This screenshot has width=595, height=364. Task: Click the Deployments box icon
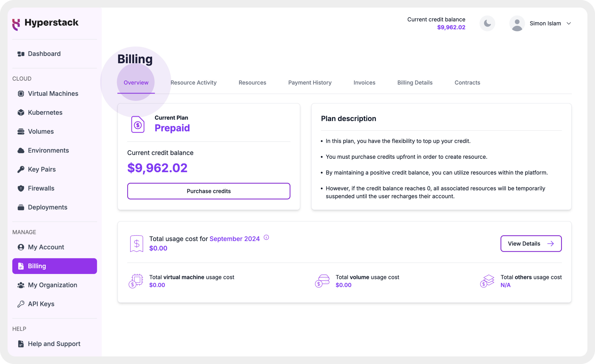pyautogui.click(x=21, y=207)
